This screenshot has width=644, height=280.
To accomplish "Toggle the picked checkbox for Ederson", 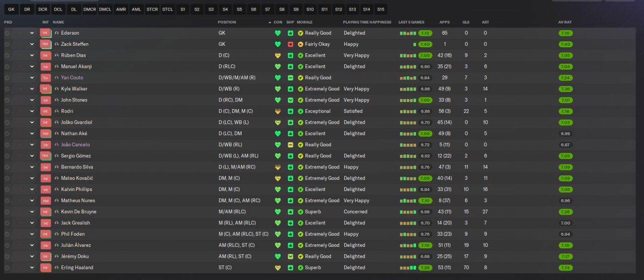I will point(7,33).
